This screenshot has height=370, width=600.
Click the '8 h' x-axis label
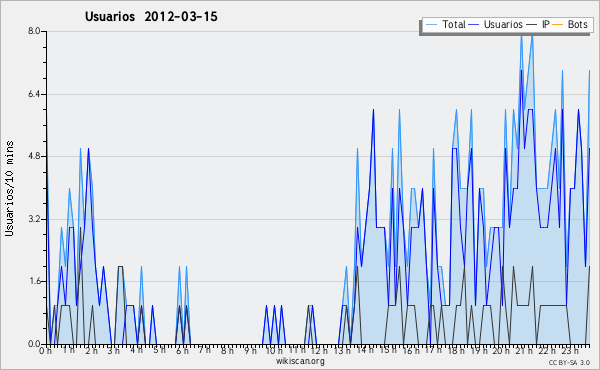227,350
